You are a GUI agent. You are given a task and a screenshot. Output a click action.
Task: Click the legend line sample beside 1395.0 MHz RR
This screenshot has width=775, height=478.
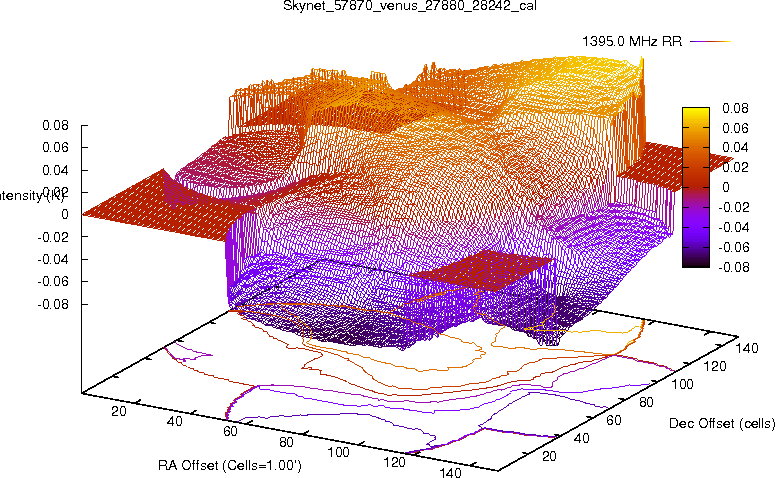pyautogui.click(x=710, y=42)
